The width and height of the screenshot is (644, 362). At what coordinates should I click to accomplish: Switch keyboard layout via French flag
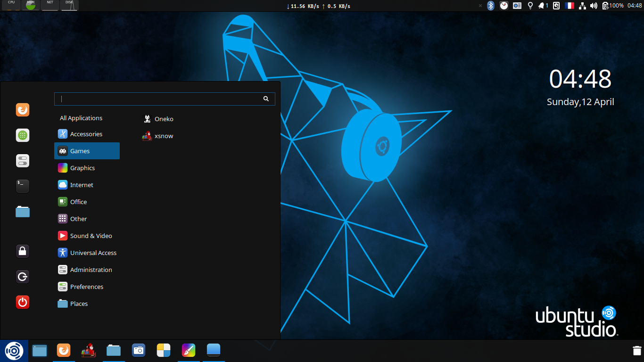(x=569, y=6)
